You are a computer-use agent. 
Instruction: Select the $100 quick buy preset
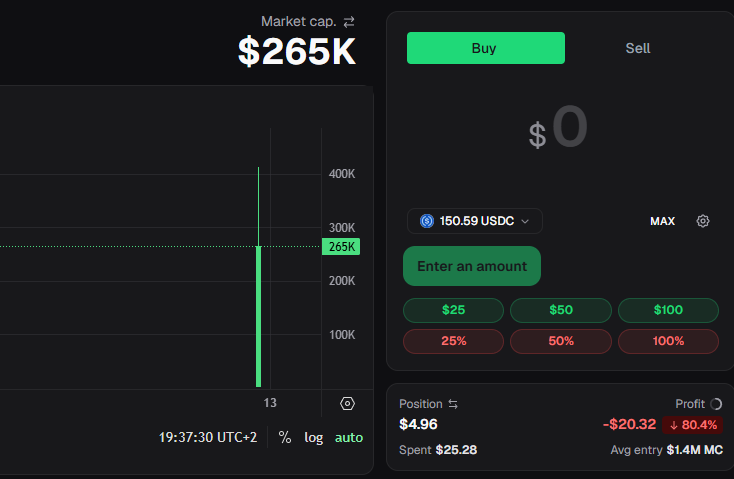tap(668, 310)
